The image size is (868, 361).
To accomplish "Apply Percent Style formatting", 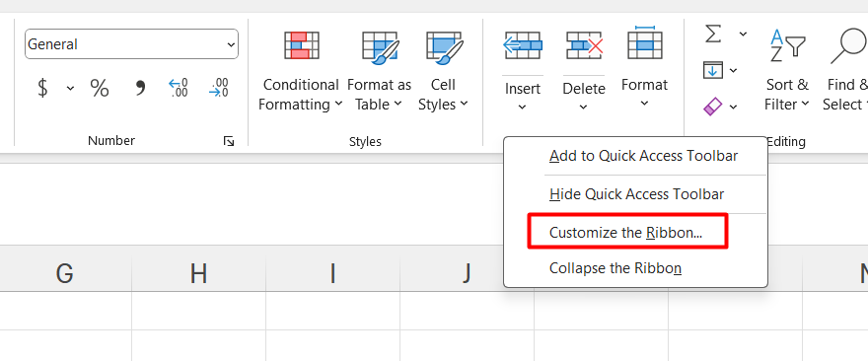I will pos(100,88).
